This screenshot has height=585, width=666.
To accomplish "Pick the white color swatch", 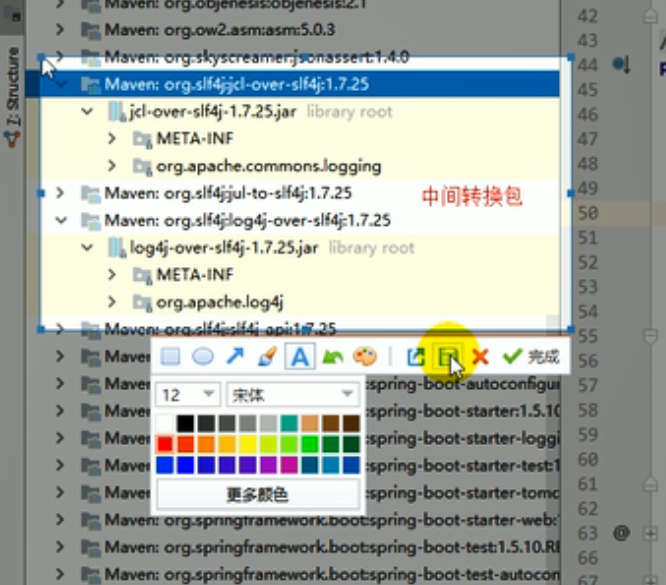I will click(x=165, y=423).
